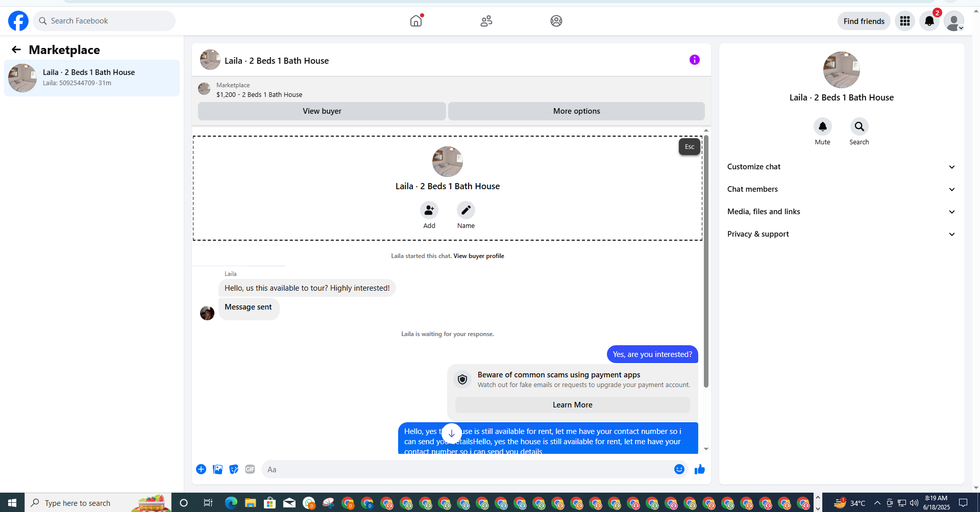Open Microsoft Edge from taskbar

click(231, 503)
